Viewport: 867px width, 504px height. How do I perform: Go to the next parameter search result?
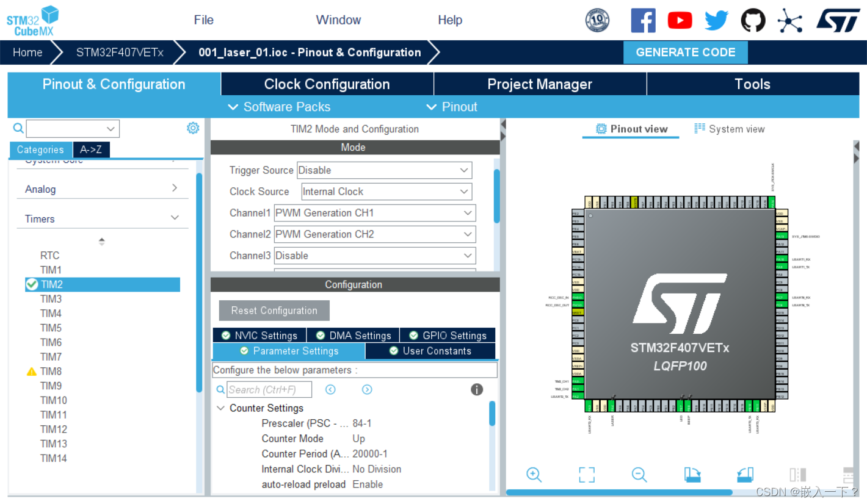coord(367,389)
